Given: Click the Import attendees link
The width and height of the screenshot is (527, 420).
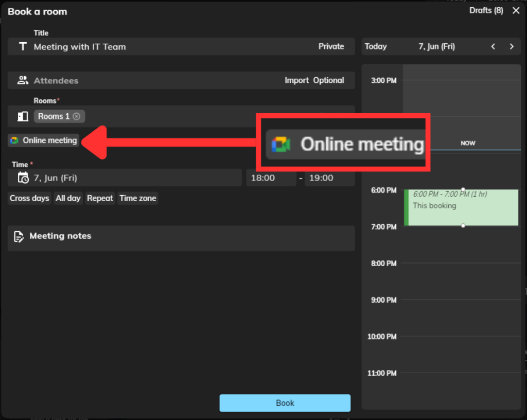Looking at the screenshot, I should pos(296,80).
